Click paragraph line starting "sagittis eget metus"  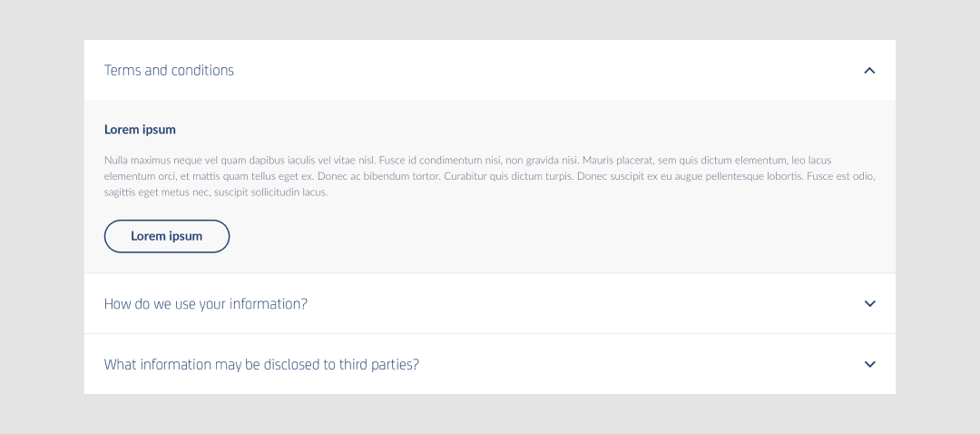pyautogui.click(x=215, y=192)
